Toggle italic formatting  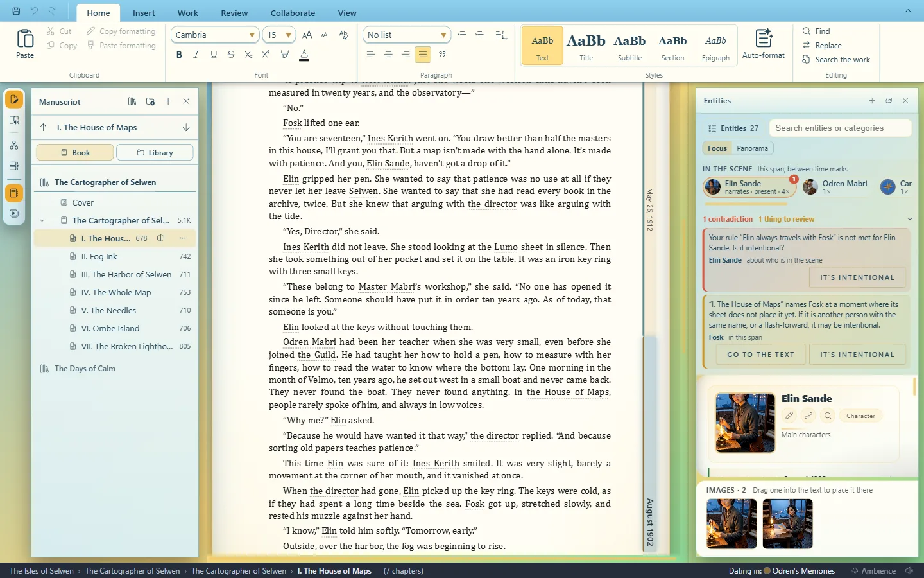pos(196,55)
